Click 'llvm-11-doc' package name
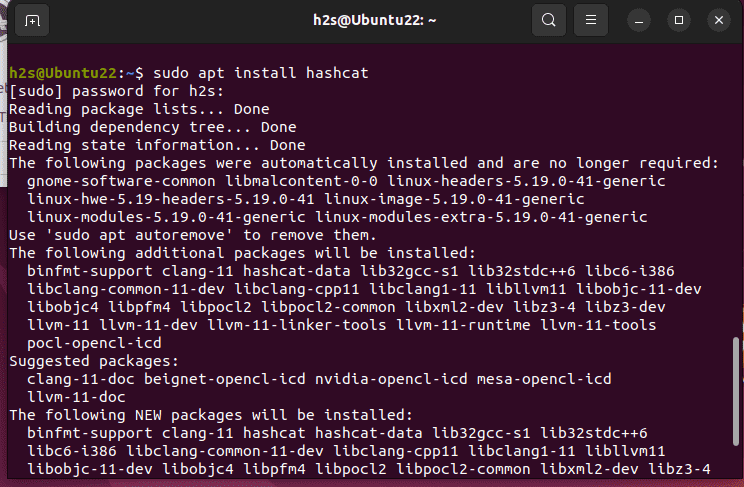The image size is (744, 487). point(76,397)
